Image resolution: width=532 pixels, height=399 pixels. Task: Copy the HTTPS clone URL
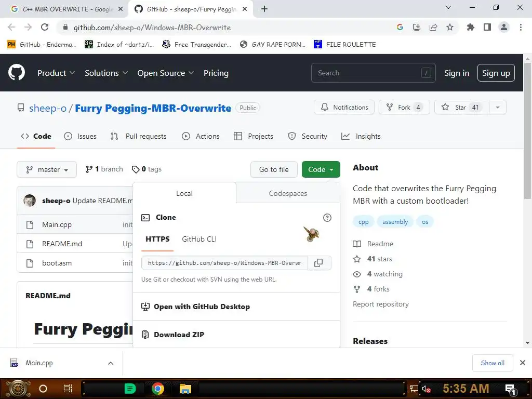pyautogui.click(x=318, y=263)
